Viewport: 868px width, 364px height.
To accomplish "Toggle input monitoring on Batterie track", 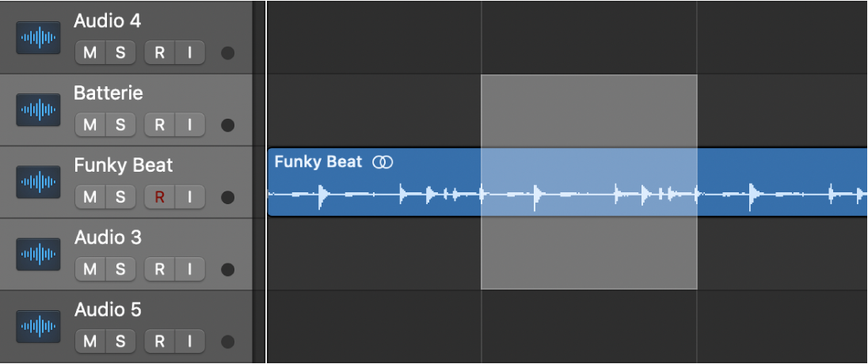I will coord(189,124).
